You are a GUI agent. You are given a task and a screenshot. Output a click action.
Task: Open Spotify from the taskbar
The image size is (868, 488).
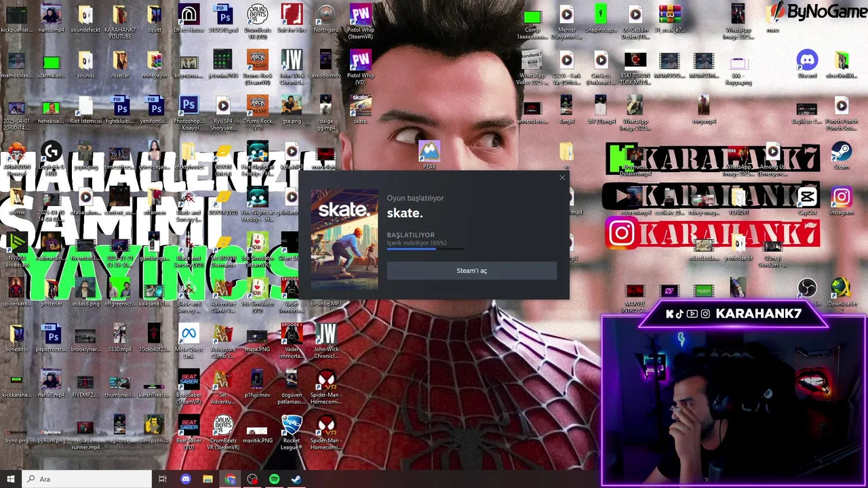(x=274, y=479)
